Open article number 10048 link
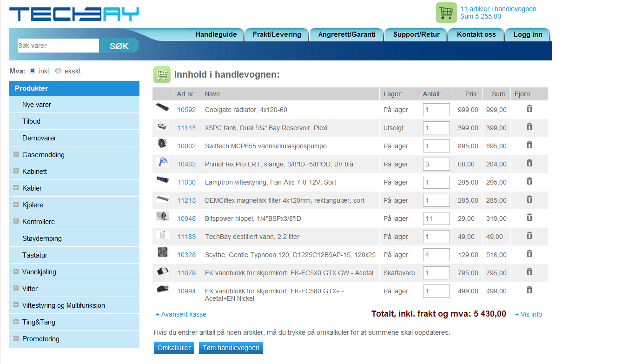Image resolution: width=635 pixels, height=364 pixels. coord(186,218)
